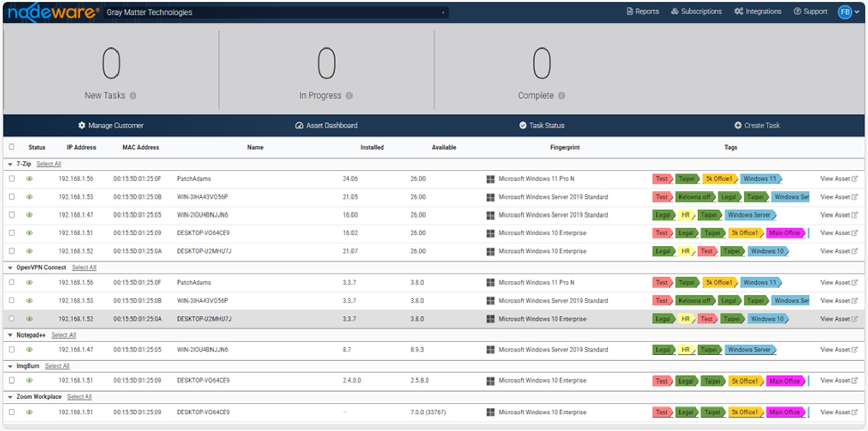The height and width of the screenshot is (431, 868).
Task: Click the eye status icon in Notepad++ row
Action: pos(29,350)
